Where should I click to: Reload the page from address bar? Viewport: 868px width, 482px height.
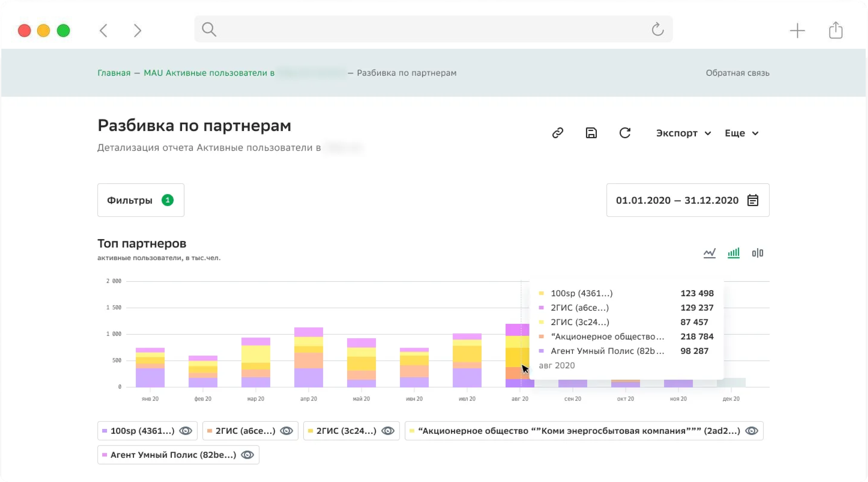pyautogui.click(x=657, y=29)
